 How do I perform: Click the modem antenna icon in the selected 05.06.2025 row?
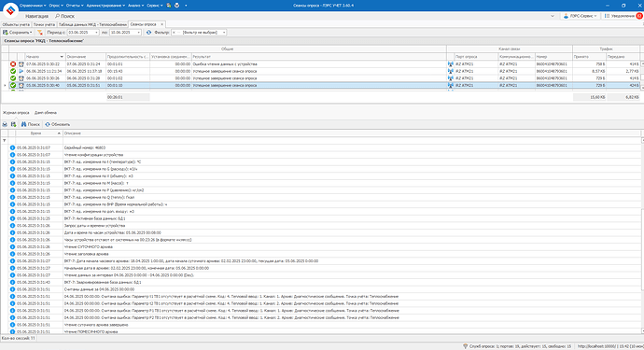coord(450,86)
